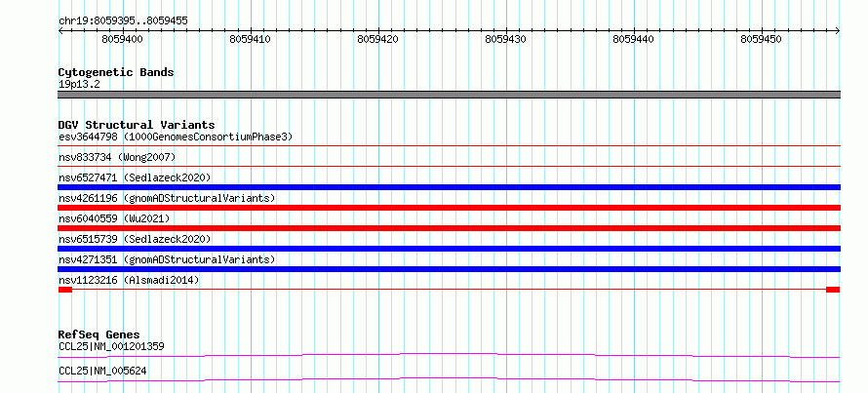Click the blue bar under nsv6515739
The width and height of the screenshot is (868, 393).
[449, 249]
